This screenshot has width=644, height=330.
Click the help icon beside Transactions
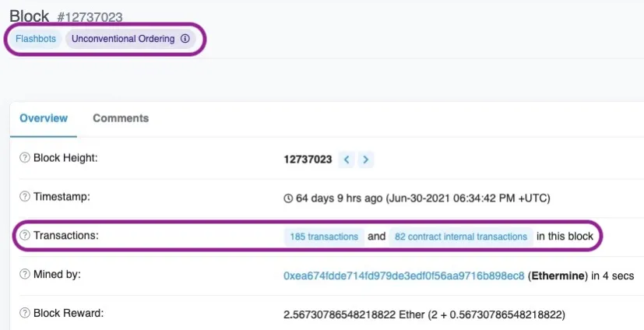24,235
